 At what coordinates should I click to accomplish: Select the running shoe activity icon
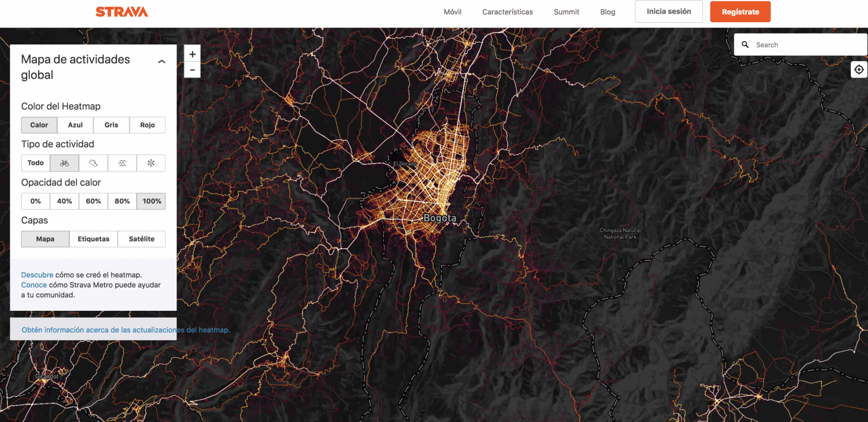click(93, 163)
